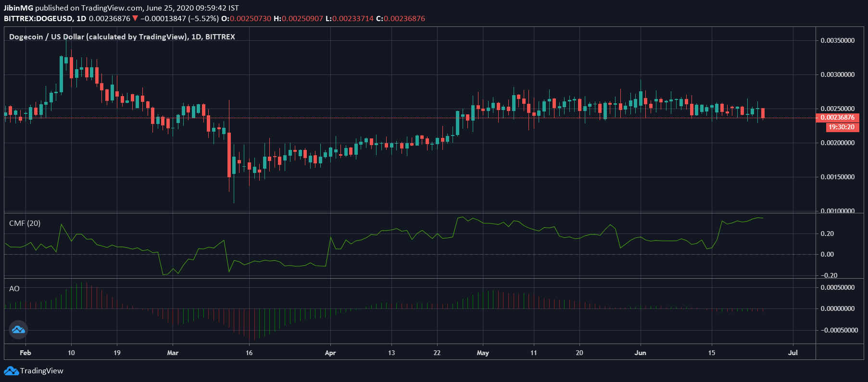The height and width of the screenshot is (382, 868).
Task: Click the Mar date label on time axis
Action: [x=173, y=353]
